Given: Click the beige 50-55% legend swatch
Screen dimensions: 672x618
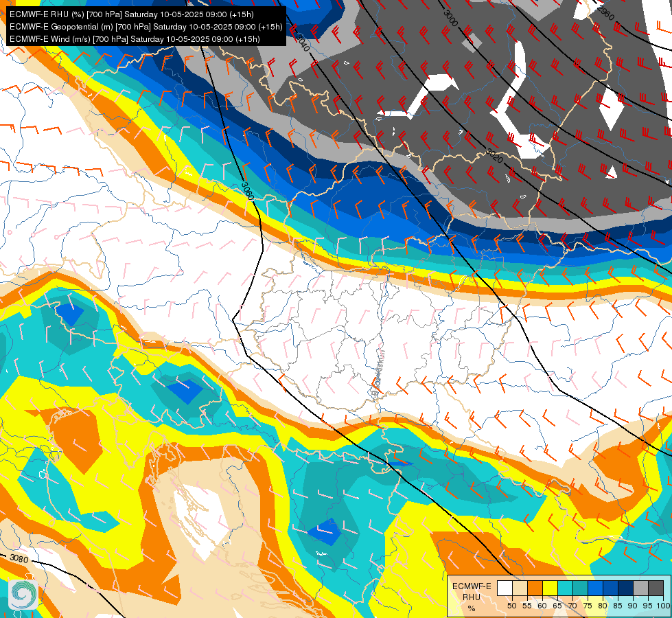Looking at the screenshot, I should pyautogui.click(x=520, y=588).
